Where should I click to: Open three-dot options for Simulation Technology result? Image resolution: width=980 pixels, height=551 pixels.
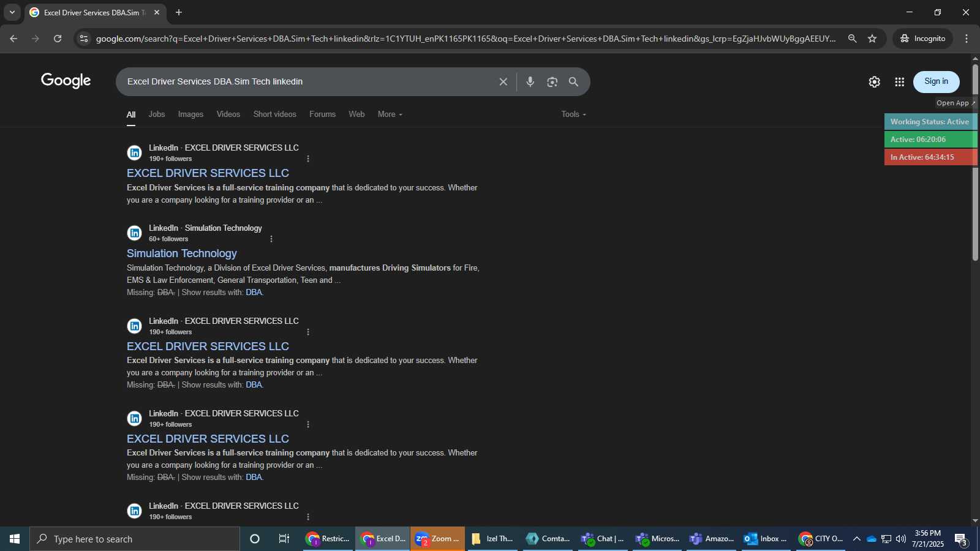[x=271, y=239]
